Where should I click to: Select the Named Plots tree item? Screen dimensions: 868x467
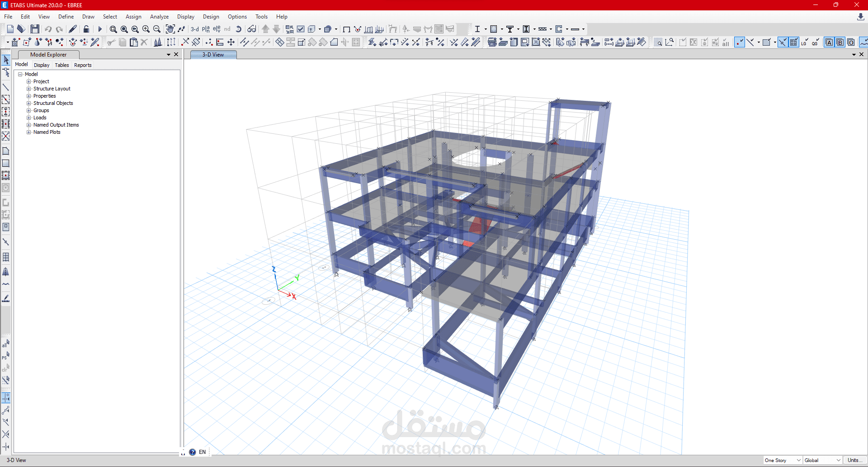pos(47,132)
